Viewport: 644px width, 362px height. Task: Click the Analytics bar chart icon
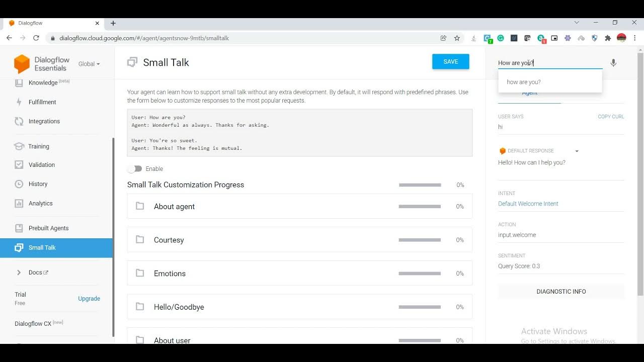(x=19, y=204)
